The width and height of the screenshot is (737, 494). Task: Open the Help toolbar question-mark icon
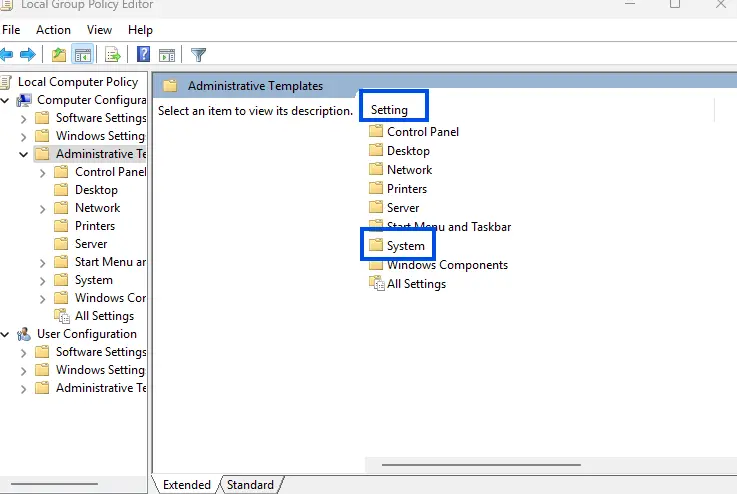143,55
